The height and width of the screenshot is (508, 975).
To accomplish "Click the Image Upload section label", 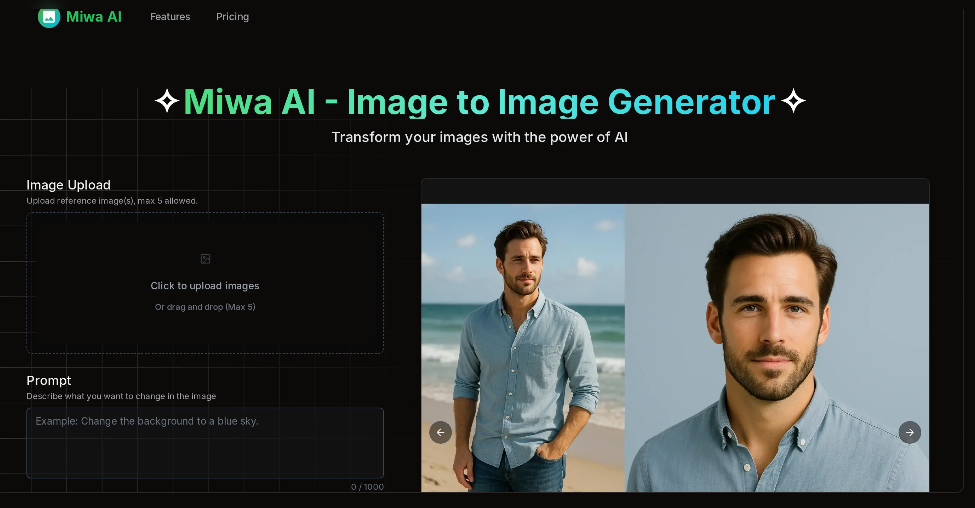I will pyautogui.click(x=68, y=185).
